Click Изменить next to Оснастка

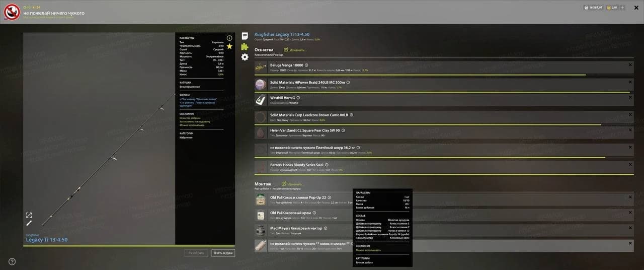[x=295, y=50]
